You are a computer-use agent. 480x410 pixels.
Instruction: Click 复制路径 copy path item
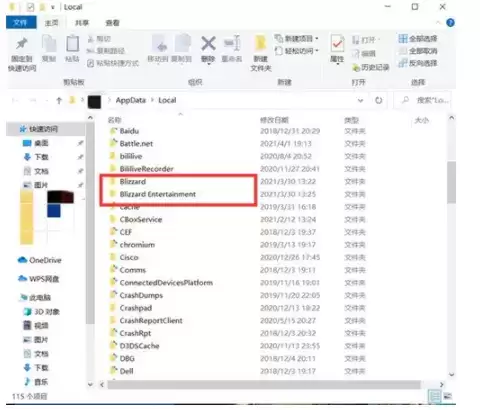click(x=106, y=51)
